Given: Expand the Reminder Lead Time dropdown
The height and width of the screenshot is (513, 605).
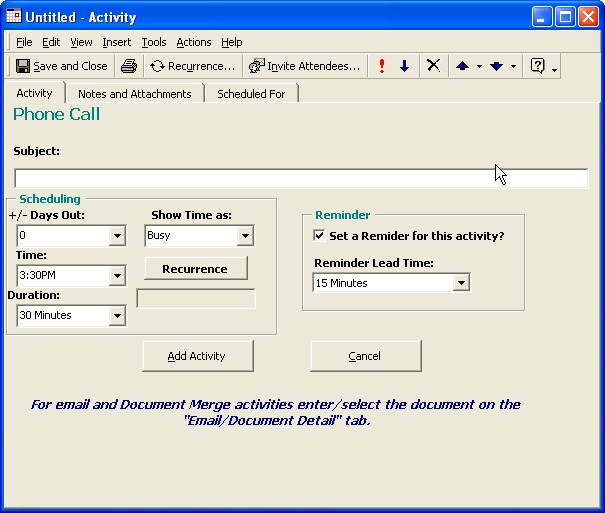Looking at the screenshot, I should [461, 283].
